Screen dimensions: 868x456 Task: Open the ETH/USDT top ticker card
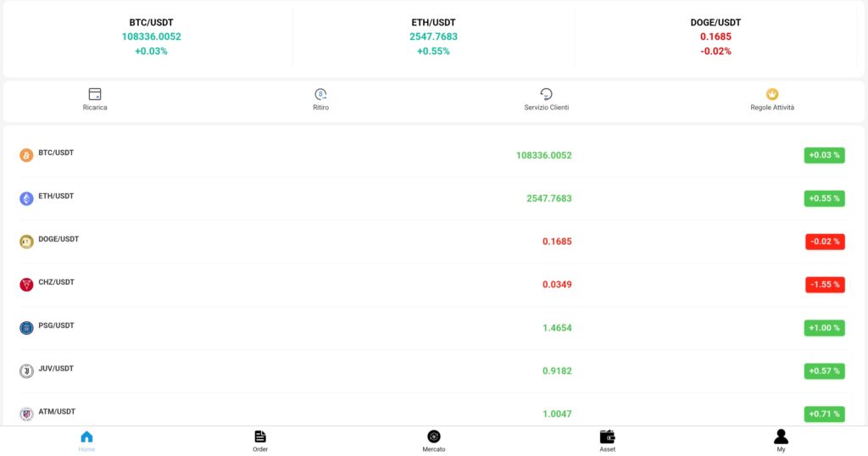click(x=433, y=37)
